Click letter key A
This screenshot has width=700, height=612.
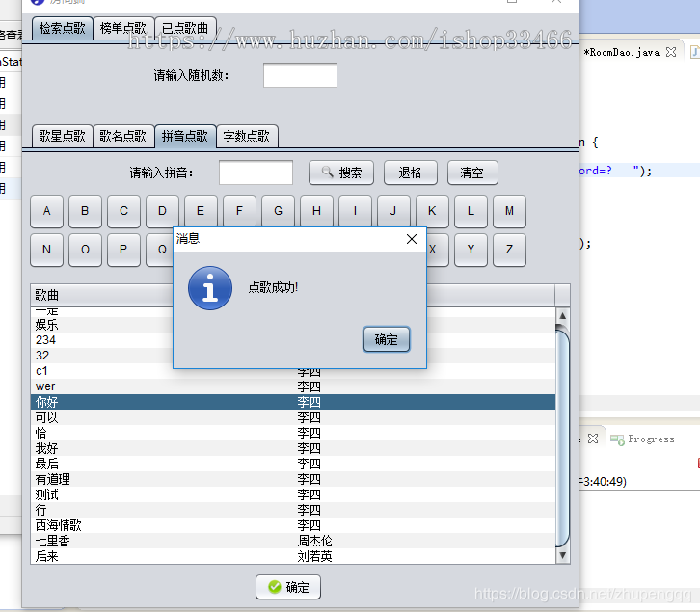pos(47,211)
